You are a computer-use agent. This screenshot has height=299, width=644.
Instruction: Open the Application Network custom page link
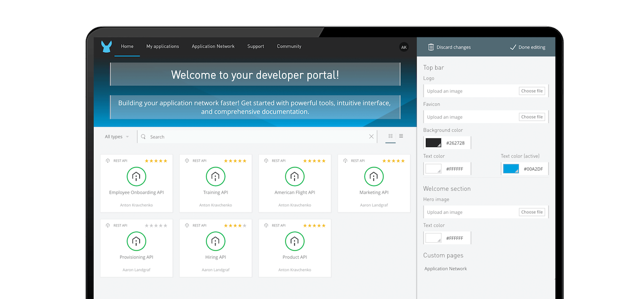pos(445,268)
